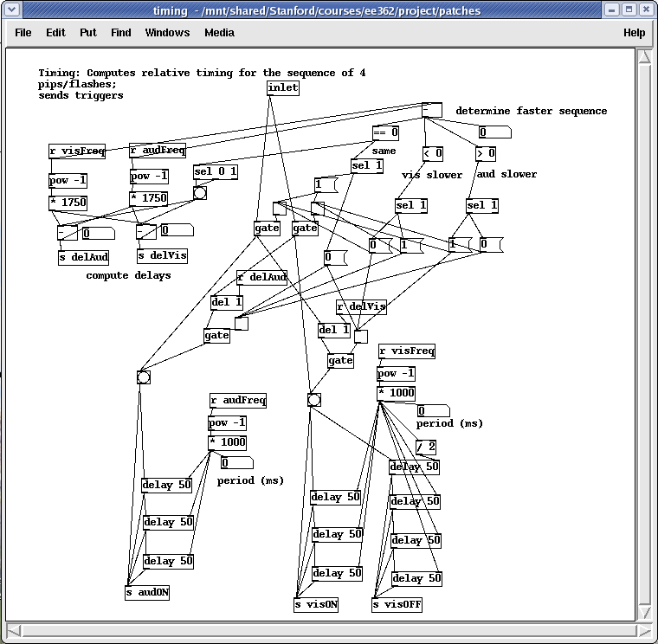Toggle the box above the leftmost gate
The height and width of the screenshot is (644, 658).
tap(279, 208)
